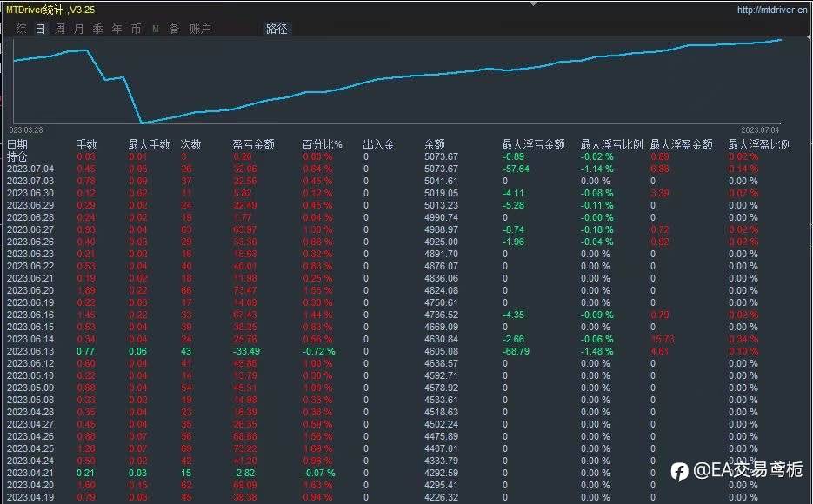
Task: Click the 最大手数 column header
Action: click(149, 144)
